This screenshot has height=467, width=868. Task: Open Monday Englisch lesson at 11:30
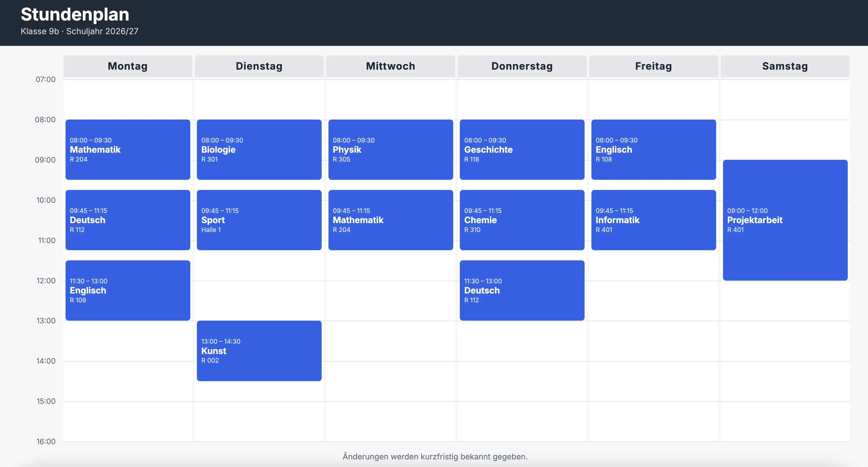(128, 290)
